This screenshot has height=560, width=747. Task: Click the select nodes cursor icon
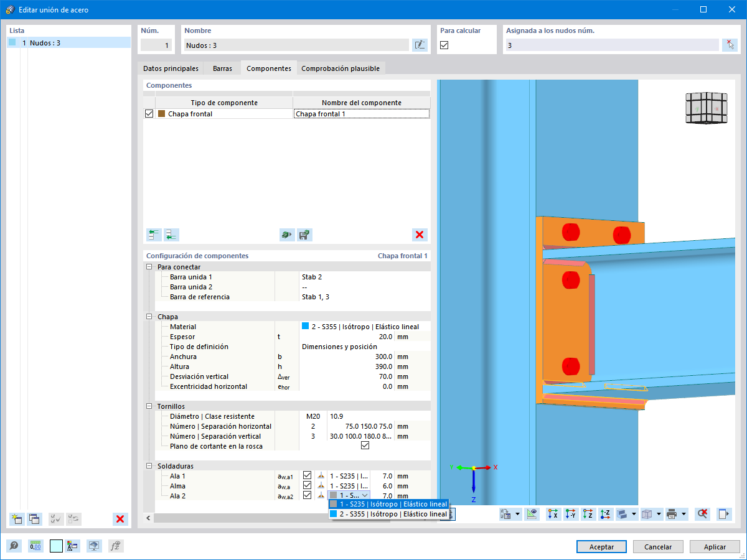click(730, 45)
